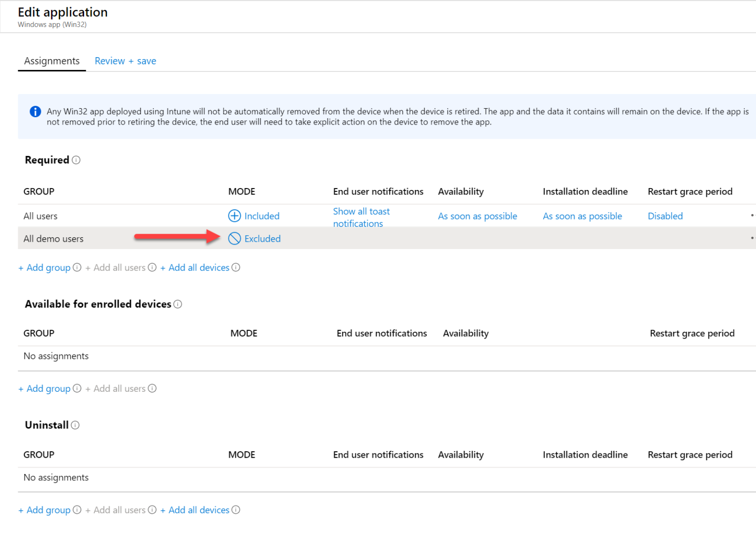Click the blue info icon in the warning banner

(35, 111)
